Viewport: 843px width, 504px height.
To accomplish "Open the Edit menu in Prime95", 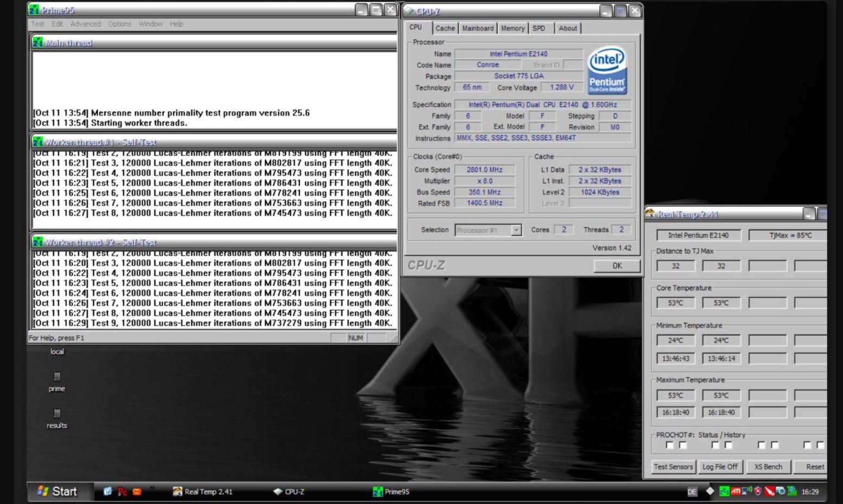I will pyautogui.click(x=57, y=24).
